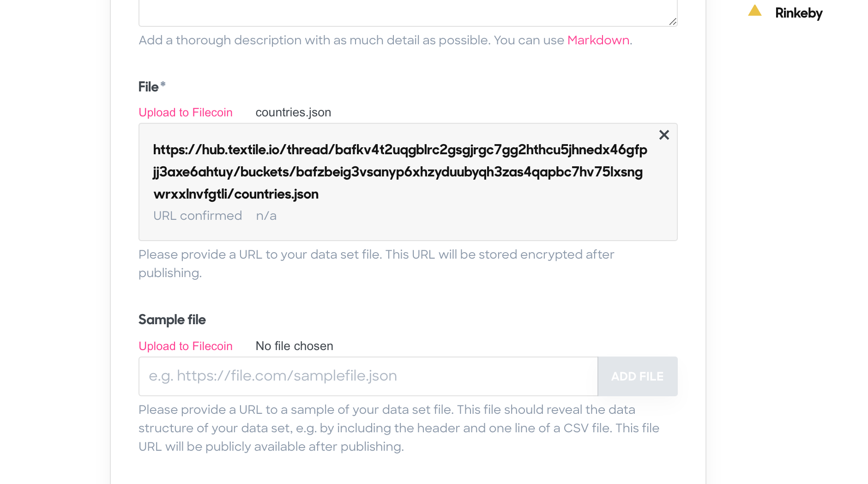Viewport: 868px width, 484px height.
Task: Click the countries.json chosen file name
Action: pyautogui.click(x=293, y=112)
